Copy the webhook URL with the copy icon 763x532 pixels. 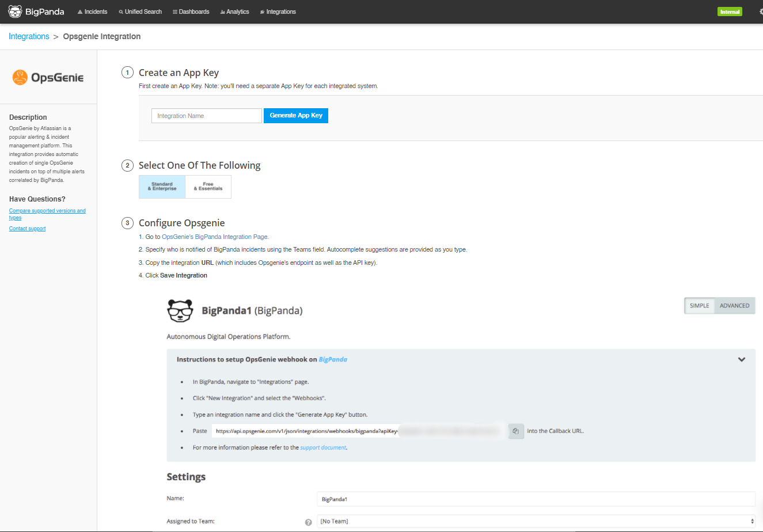click(516, 431)
